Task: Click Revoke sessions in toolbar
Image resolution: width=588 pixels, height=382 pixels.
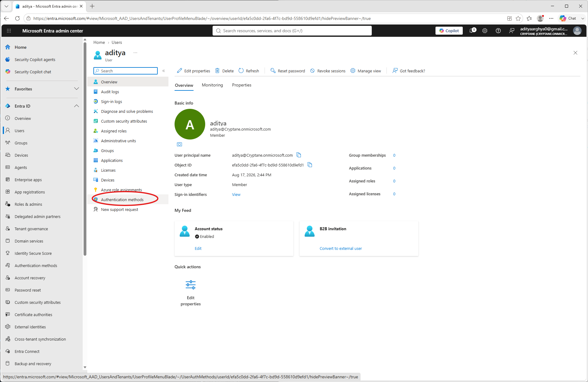Action: coord(328,71)
